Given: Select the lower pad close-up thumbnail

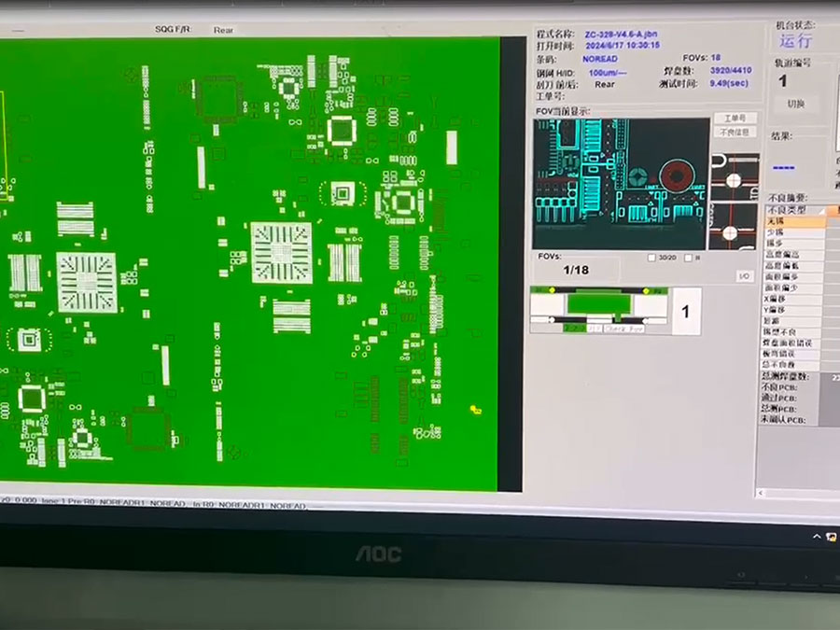Looking at the screenshot, I should point(733,226).
